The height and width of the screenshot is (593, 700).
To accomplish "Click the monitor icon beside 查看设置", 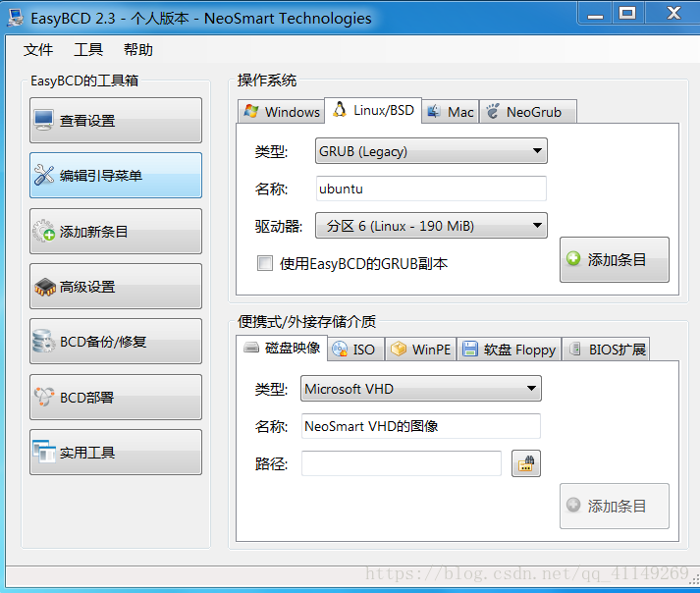I will point(44,120).
